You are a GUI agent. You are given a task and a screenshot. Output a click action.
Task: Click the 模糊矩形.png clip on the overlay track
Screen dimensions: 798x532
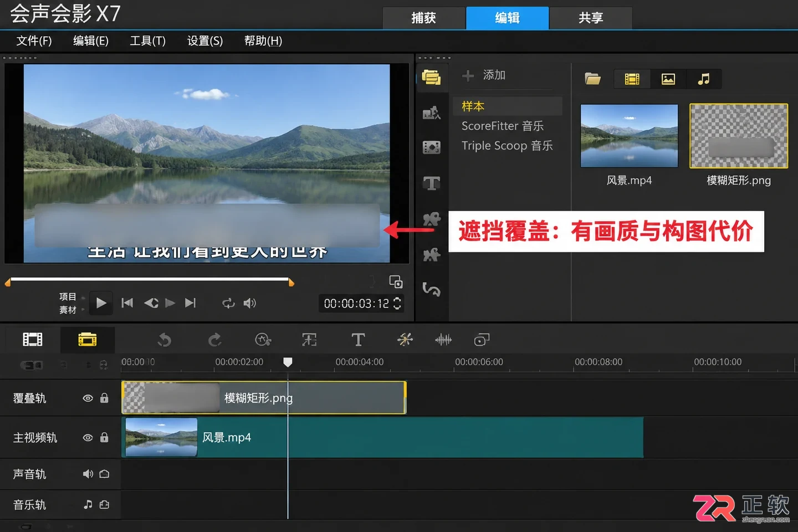pos(264,397)
